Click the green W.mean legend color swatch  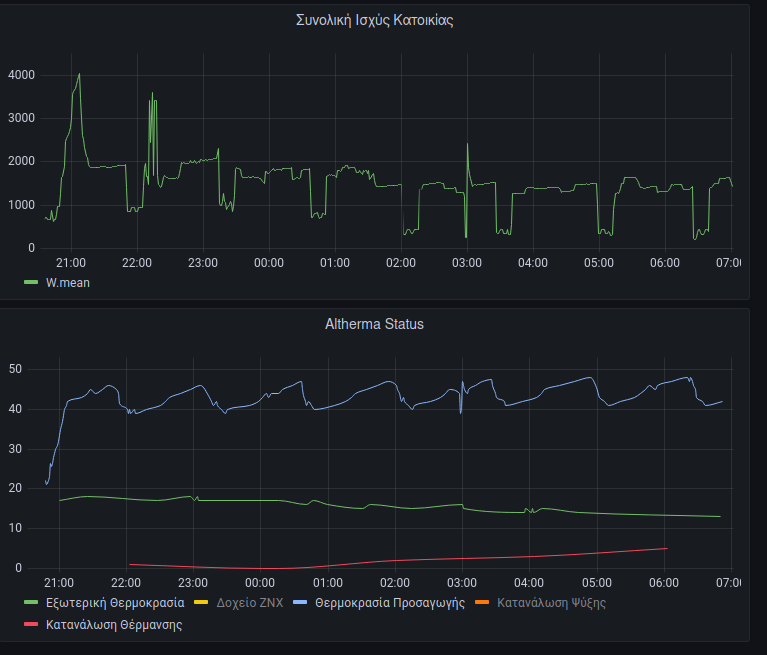pyautogui.click(x=31, y=283)
